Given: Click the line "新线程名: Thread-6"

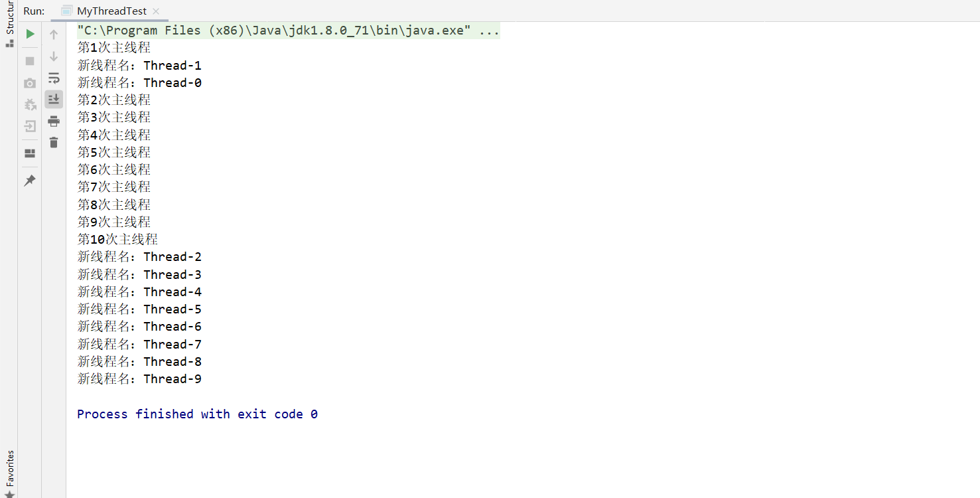Looking at the screenshot, I should click(x=139, y=327).
